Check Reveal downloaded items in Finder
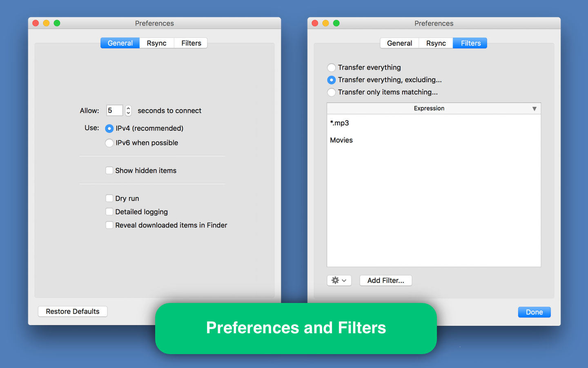The width and height of the screenshot is (588, 368). click(109, 225)
